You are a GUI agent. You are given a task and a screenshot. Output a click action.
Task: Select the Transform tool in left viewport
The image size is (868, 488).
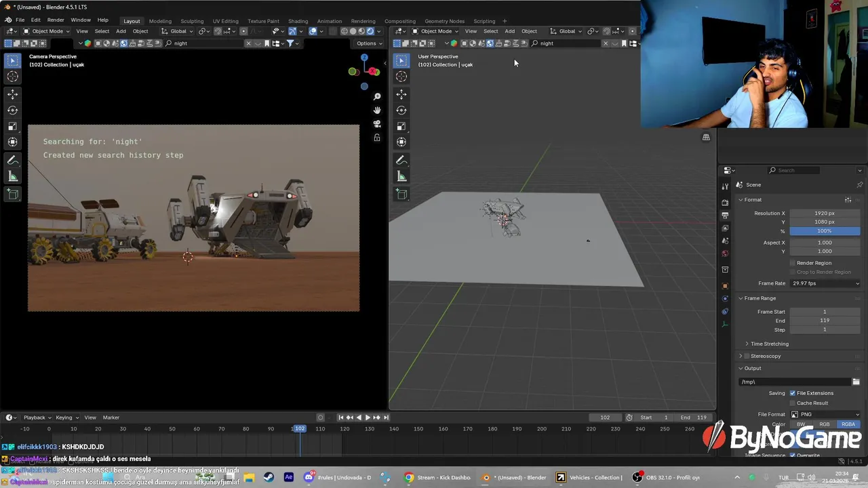pyautogui.click(x=13, y=142)
